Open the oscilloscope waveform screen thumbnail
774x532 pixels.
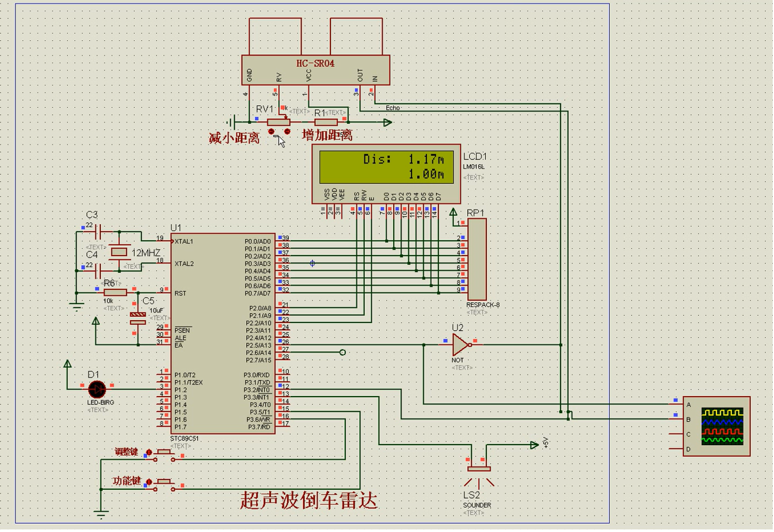pos(722,426)
